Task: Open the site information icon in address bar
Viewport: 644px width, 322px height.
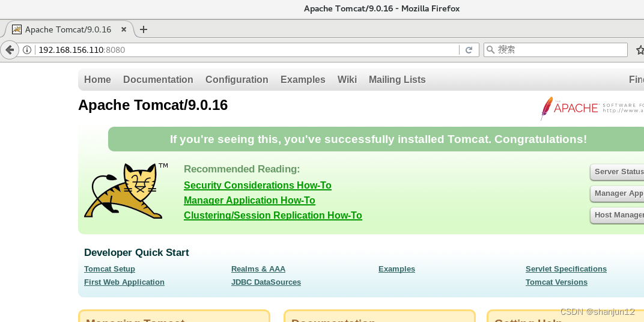Action: (27, 50)
